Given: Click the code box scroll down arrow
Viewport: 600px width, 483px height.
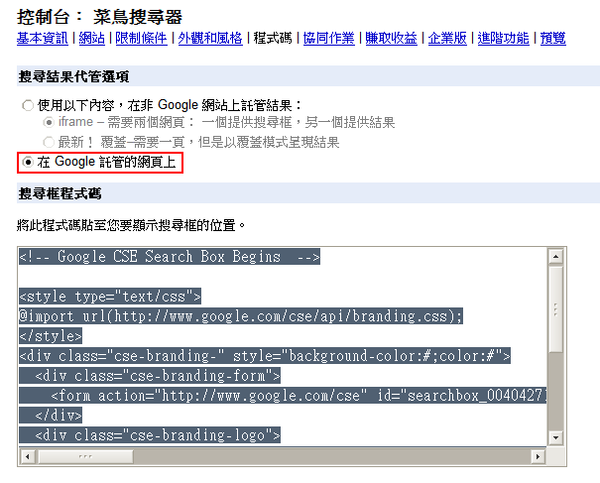Looking at the screenshot, I should (555, 437).
